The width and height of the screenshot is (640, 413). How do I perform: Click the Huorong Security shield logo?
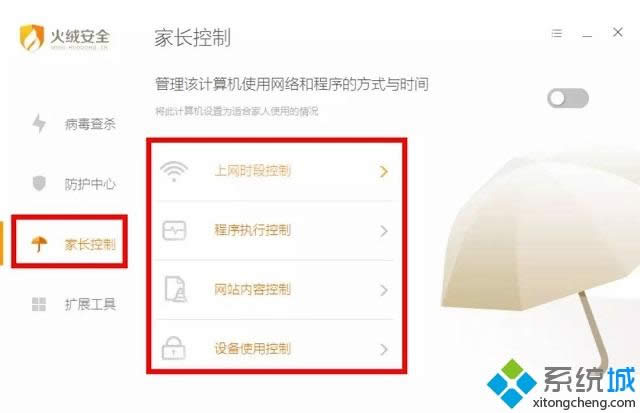(x=32, y=37)
